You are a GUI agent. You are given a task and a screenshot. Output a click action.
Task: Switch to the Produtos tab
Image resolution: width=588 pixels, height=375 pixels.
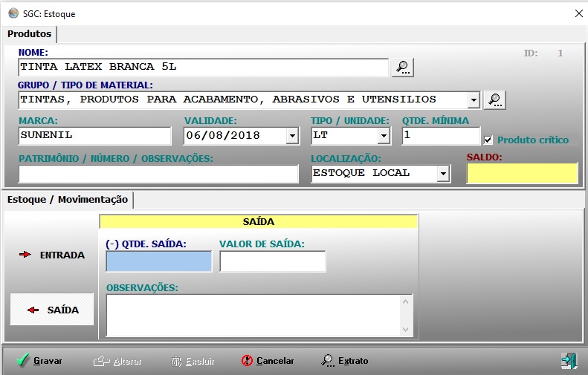[30, 34]
